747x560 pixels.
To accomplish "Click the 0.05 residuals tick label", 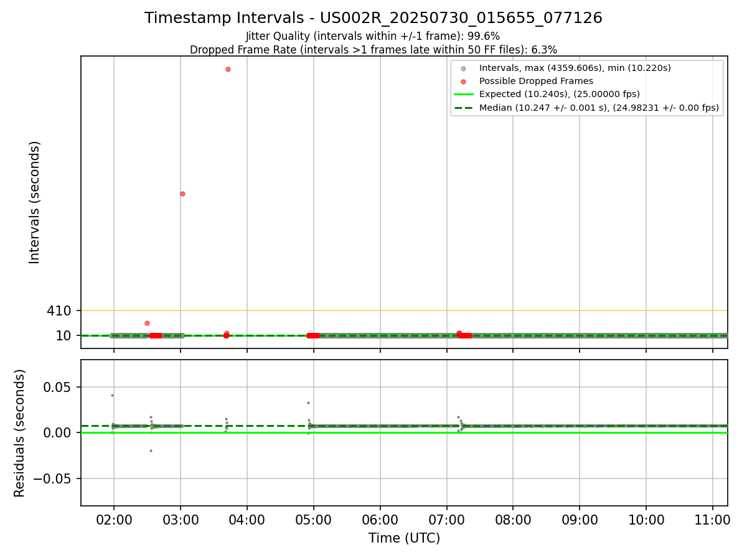I will tap(59, 387).
